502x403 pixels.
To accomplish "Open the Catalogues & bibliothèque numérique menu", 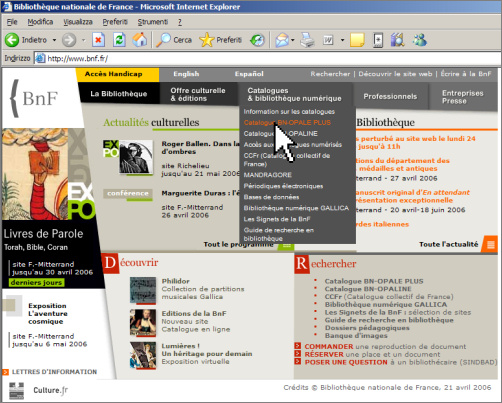I will point(295,94).
